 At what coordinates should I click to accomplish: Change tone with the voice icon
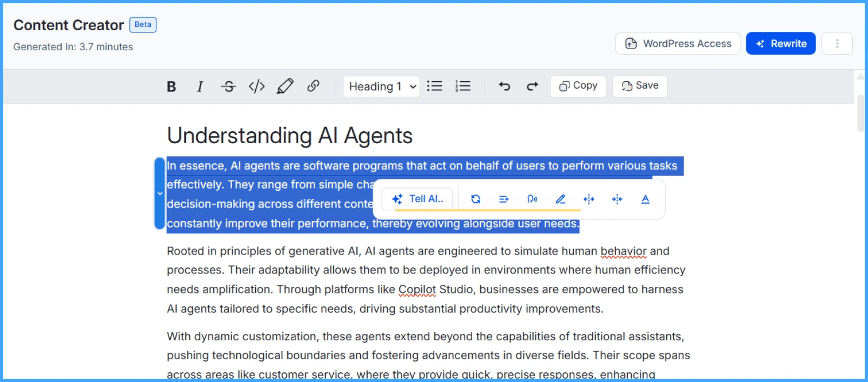pyautogui.click(x=532, y=199)
